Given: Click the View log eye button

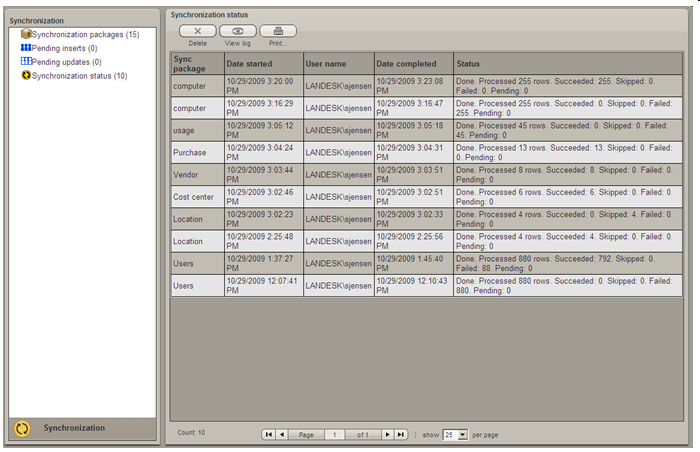Looking at the screenshot, I should point(238,31).
